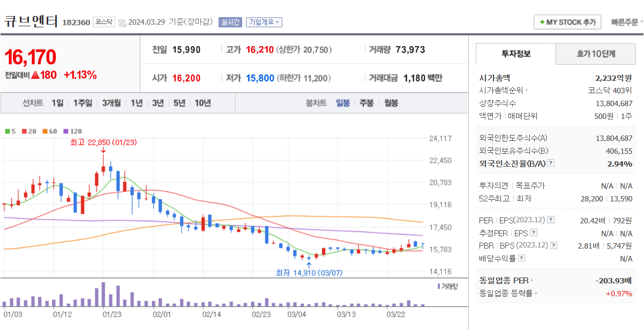
Task: Click the plus icon in MY STOCK 추가
Action: pyautogui.click(x=542, y=22)
